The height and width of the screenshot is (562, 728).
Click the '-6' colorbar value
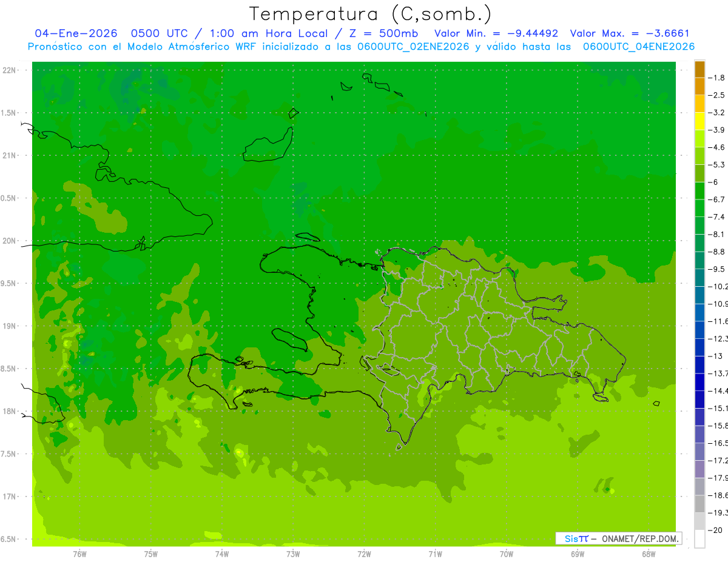click(713, 182)
